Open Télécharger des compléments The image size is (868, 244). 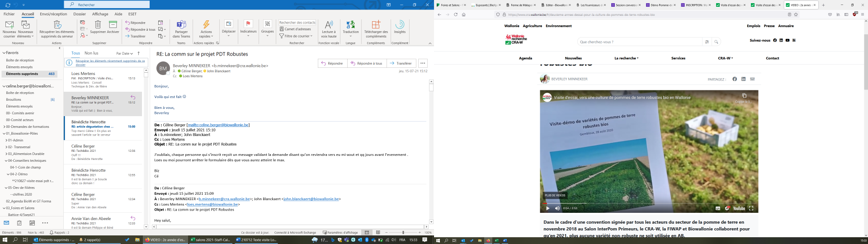pyautogui.click(x=376, y=29)
